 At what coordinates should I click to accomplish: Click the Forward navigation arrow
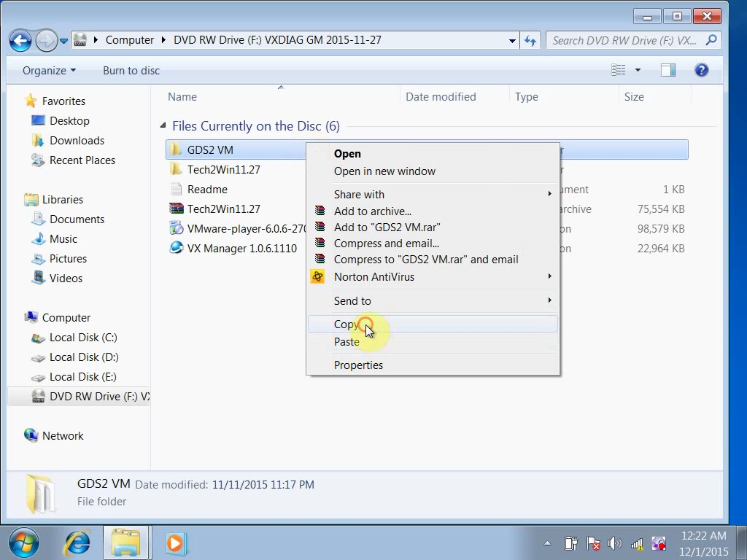[x=46, y=41]
